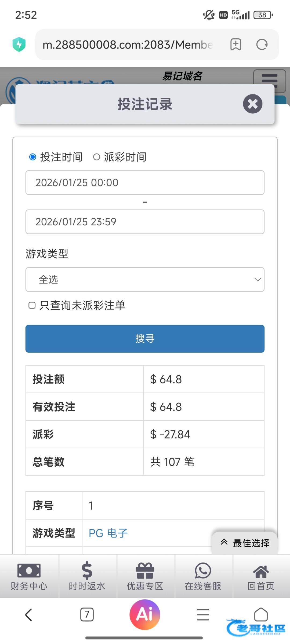Open 时时返水 dollar icon tab
Viewport: 290px width, 644px height.
(87, 576)
